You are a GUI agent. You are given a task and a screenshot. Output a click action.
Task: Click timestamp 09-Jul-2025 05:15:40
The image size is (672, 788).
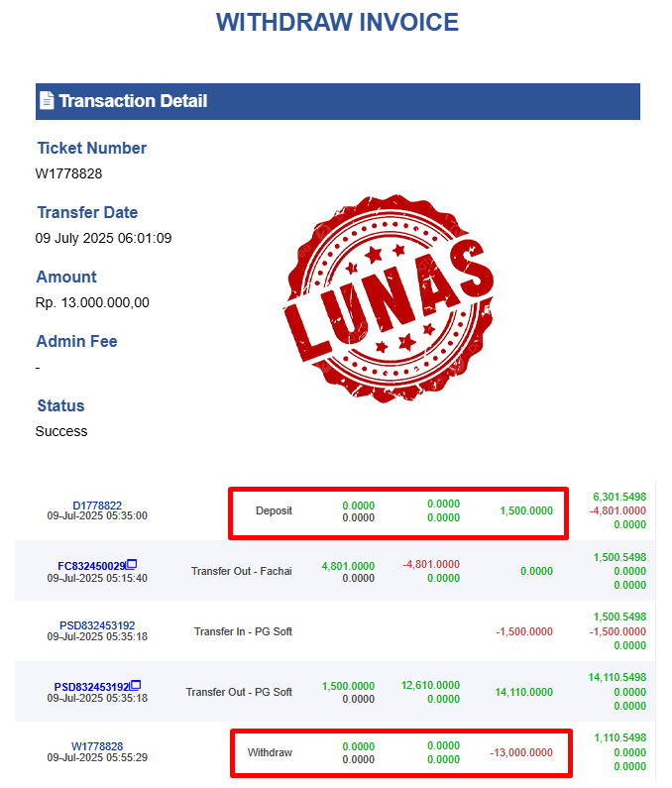coord(97,578)
